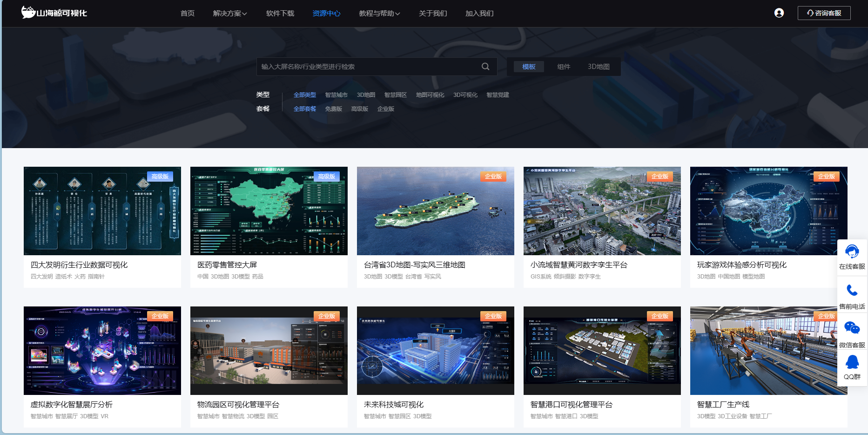Filter by 智慧城市 type
Screen dimensions: 868x435
[x=336, y=95]
